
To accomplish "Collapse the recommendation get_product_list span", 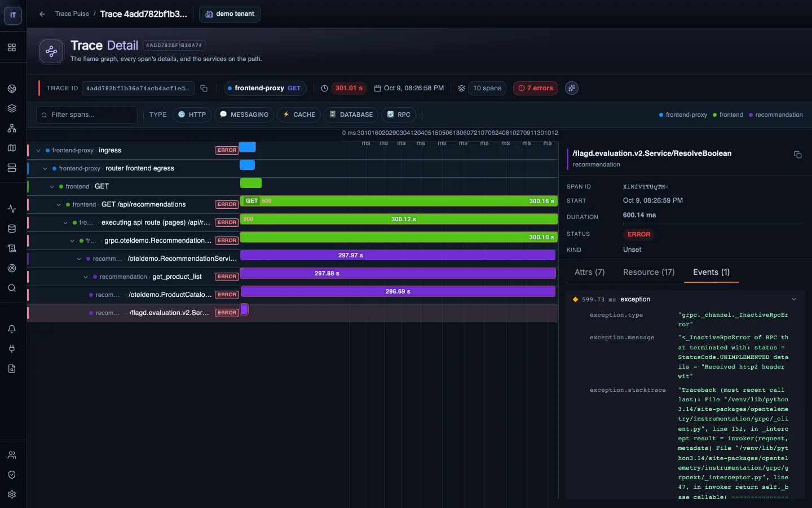I will 86,277.
